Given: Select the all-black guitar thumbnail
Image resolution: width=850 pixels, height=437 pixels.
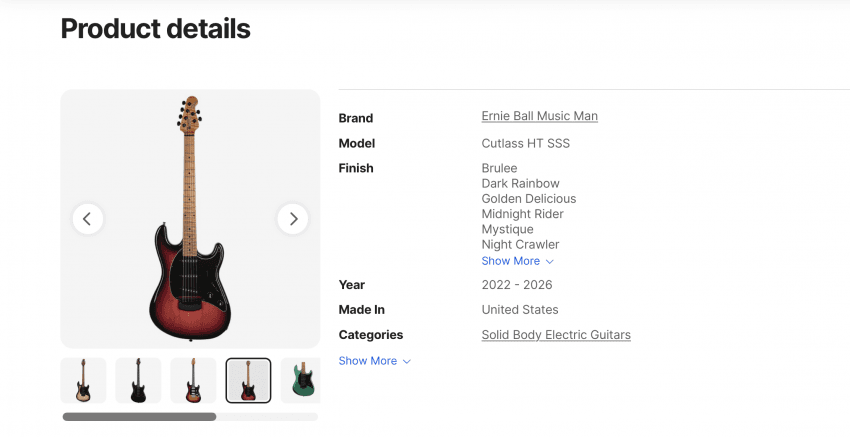Looking at the screenshot, I should point(138,380).
